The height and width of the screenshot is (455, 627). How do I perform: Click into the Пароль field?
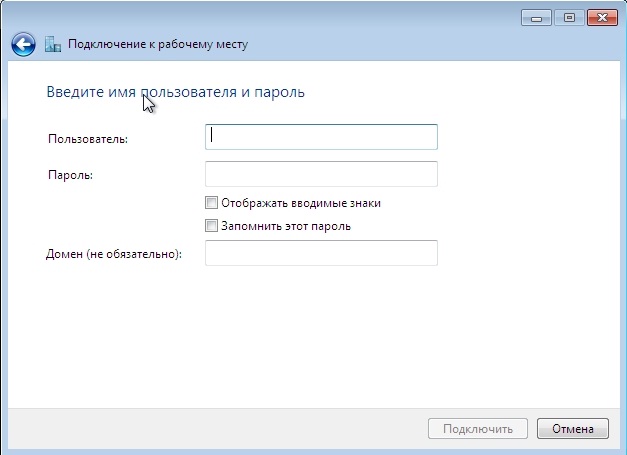321,174
